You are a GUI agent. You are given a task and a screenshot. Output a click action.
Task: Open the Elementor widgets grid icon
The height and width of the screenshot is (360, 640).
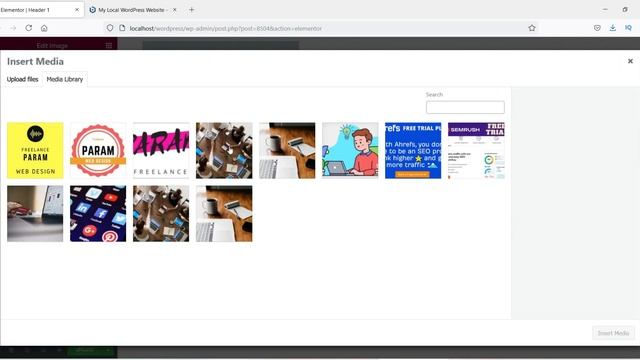(x=109, y=45)
